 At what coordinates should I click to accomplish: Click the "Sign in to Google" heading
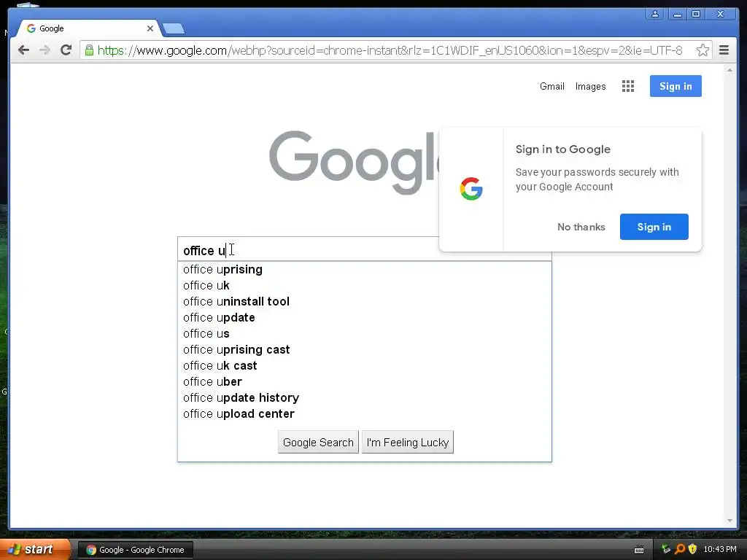(x=562, y=149)
